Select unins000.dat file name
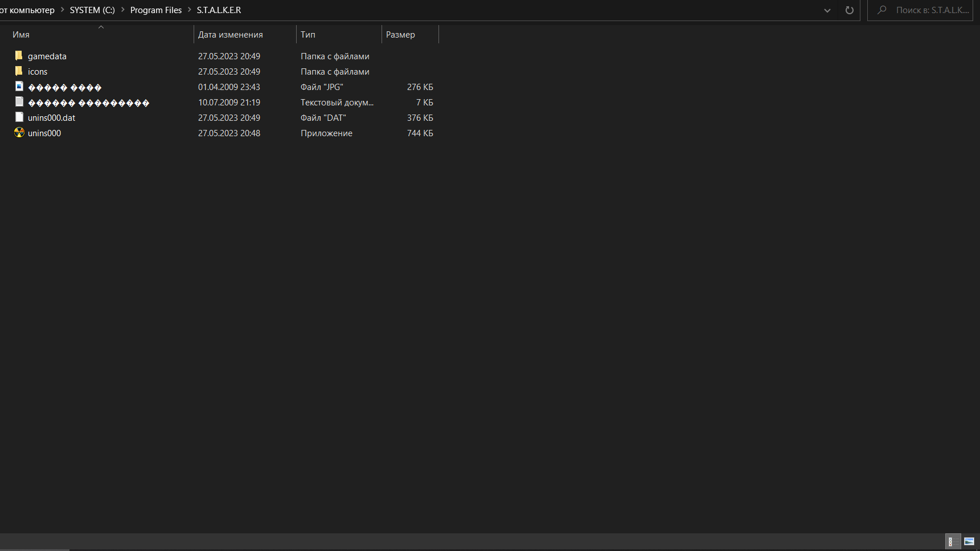980x551 pixels. pos(51,118)
